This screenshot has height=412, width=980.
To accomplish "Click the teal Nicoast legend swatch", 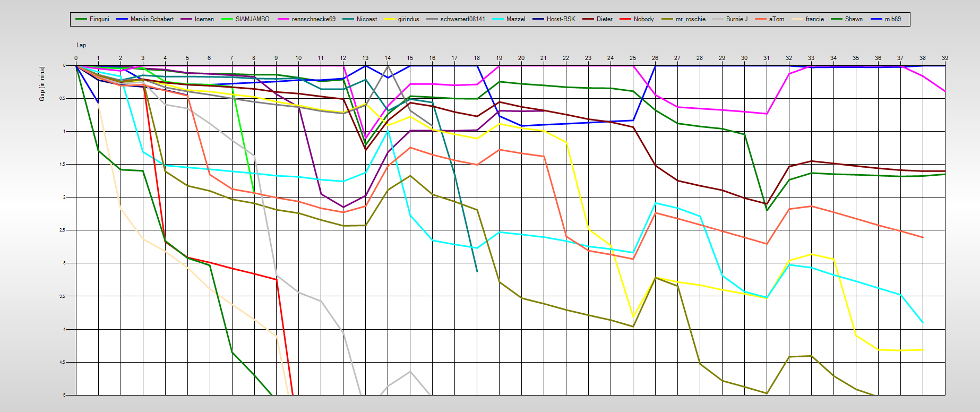I will [x=348, y=19].
